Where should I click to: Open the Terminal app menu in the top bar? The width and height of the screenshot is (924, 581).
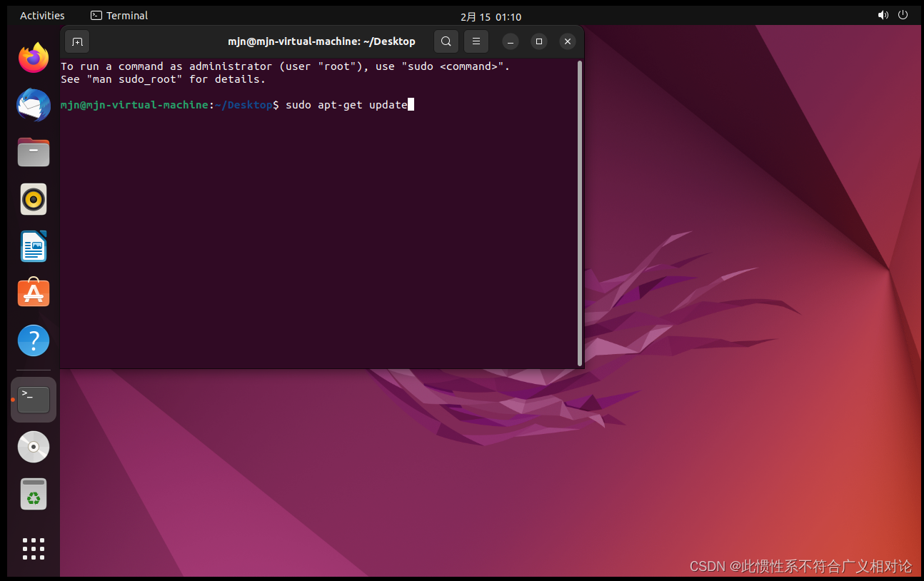pos(119,15)
